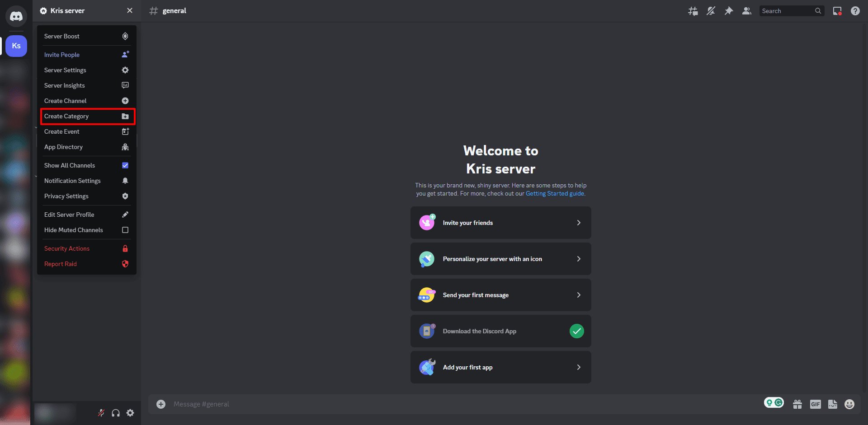Expand chevron on Personalize your server card
This screenshot has height=425, width=868.
click(579, 259)
